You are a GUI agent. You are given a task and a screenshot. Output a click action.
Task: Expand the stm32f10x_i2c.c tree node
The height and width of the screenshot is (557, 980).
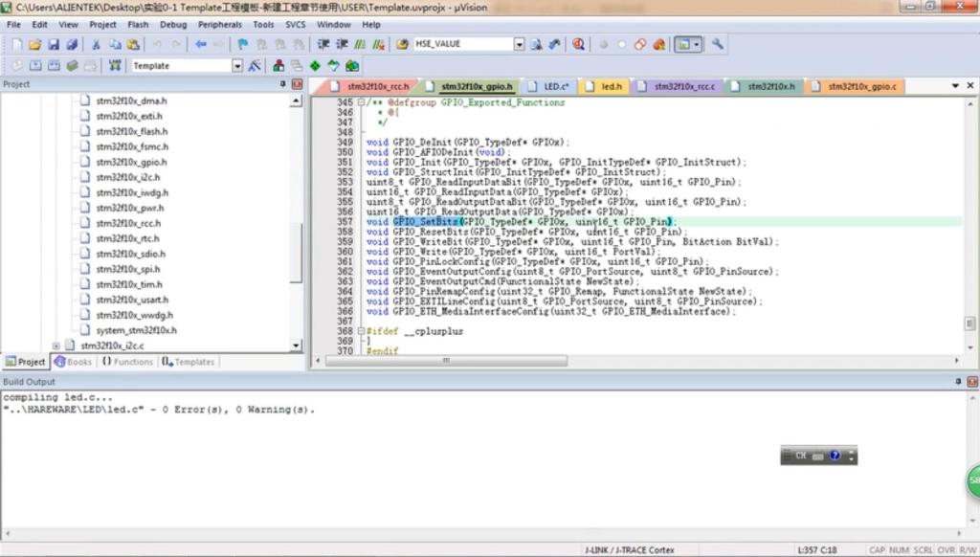coord(56,345)
